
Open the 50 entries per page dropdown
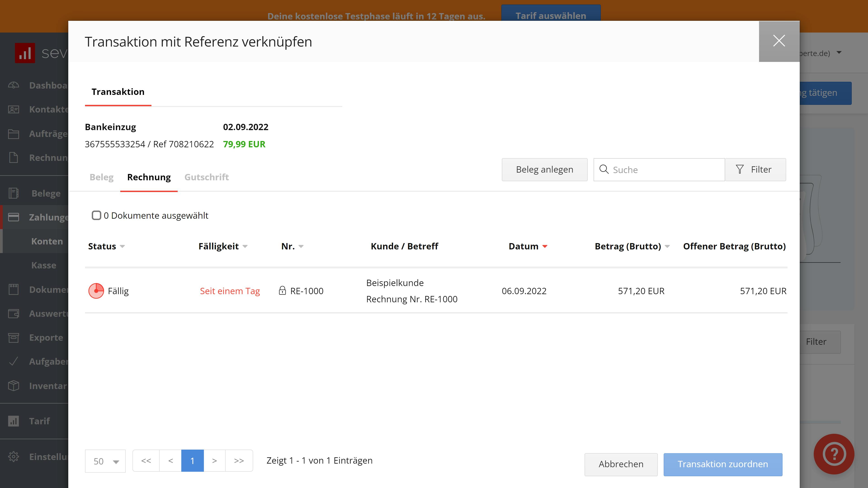[105, 461]
